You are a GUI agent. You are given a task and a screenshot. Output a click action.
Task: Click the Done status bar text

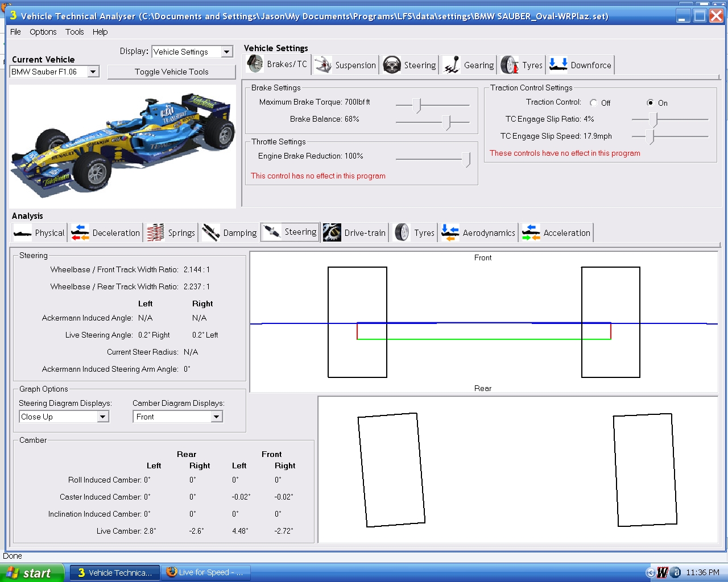(13, 556)
